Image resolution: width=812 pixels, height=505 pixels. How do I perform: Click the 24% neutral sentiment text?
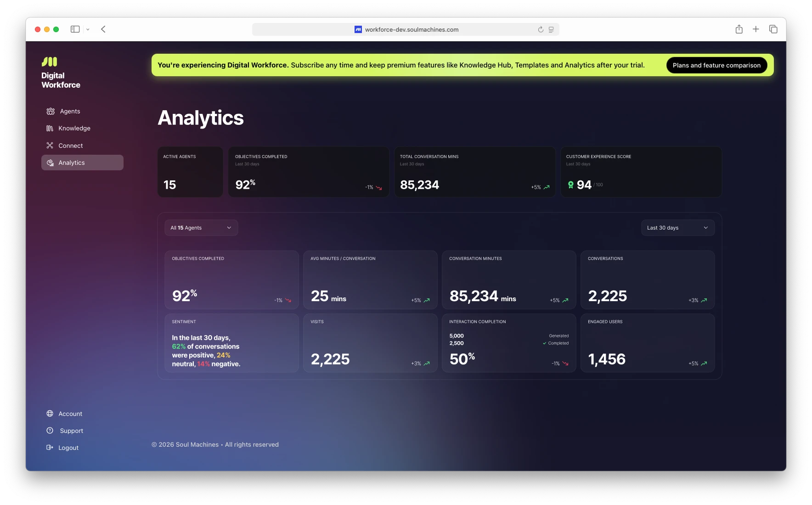tap(224, 355)
